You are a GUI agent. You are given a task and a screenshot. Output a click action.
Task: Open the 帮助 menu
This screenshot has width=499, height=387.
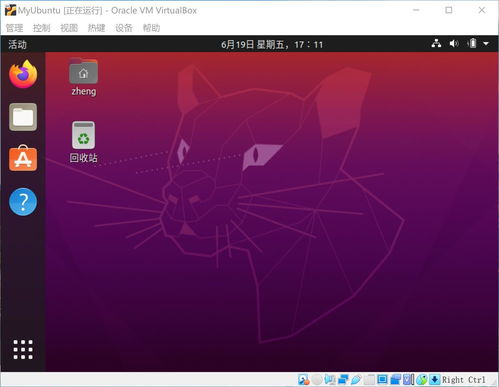pos(151,28)
